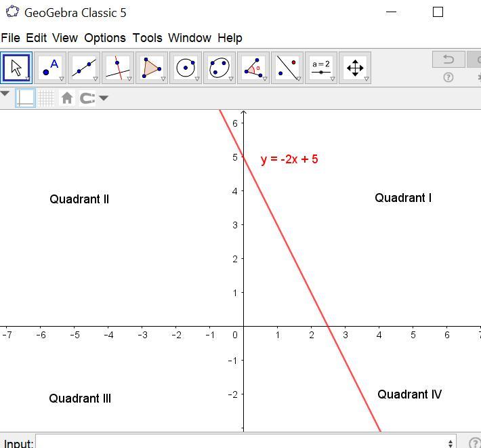Image resolution: width=481 pixels, height=448 pixels.
Task: Select the Point tool
Action: click(50, 68)
